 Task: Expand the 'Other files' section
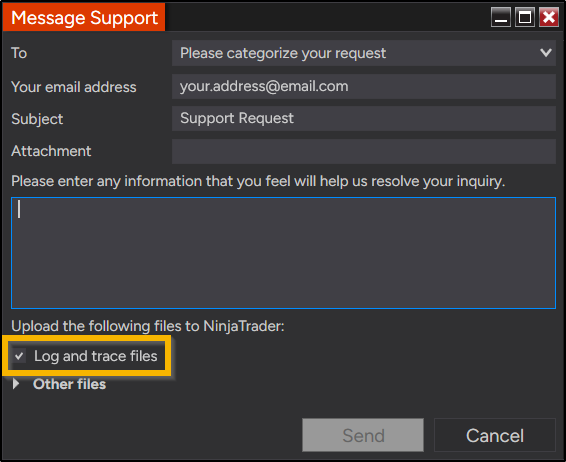click(x=16, y=384)
